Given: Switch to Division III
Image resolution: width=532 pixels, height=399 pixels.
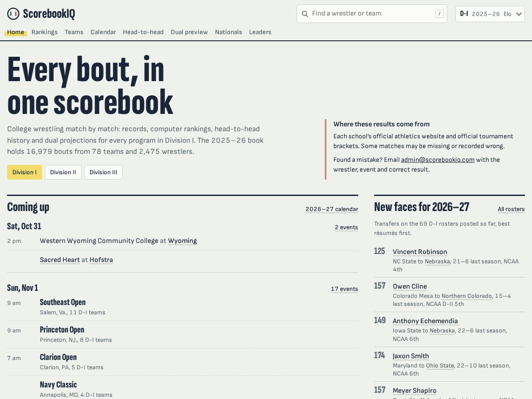Looking at the screenshot, I should click(x=103, y=172).
